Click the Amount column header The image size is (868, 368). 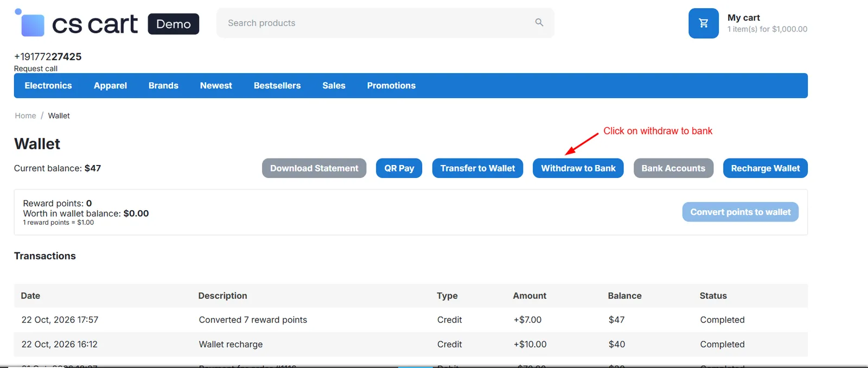tap(529, 296)
